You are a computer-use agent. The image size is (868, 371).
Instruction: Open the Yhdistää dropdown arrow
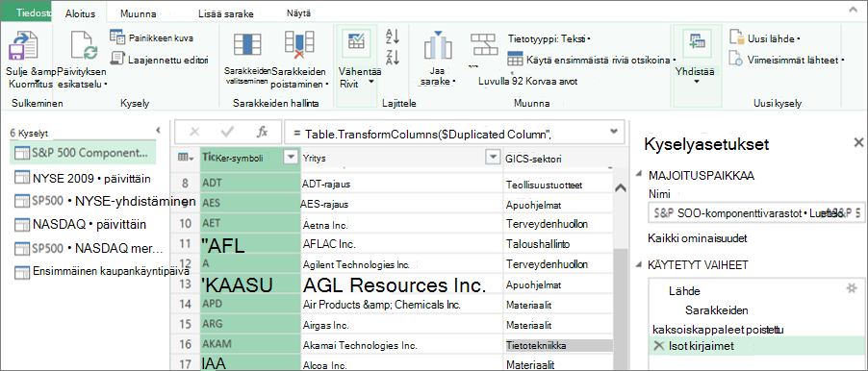click(696, 82)
